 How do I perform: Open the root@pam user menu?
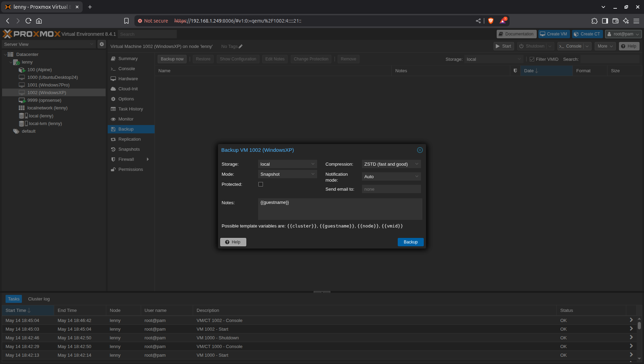click(623, 34)
